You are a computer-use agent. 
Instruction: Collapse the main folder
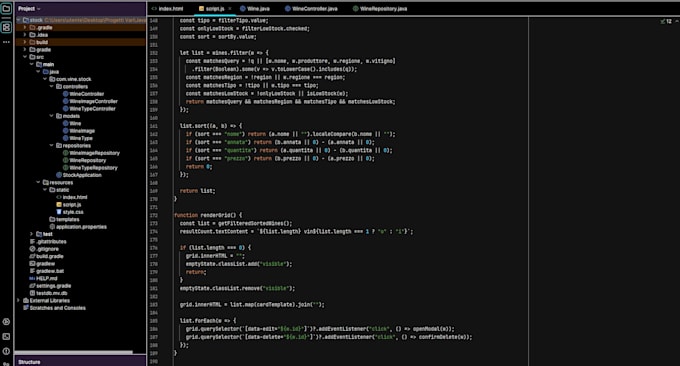tap(31, 64)
